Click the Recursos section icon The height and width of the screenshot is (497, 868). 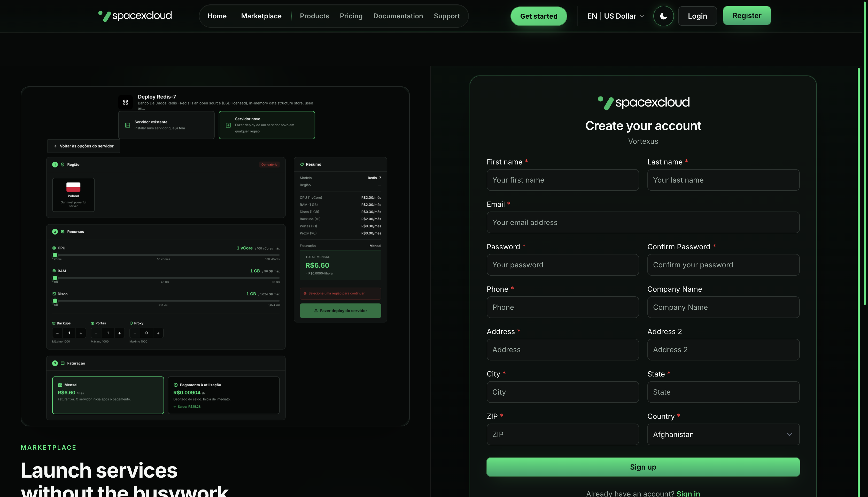[63, 232]
